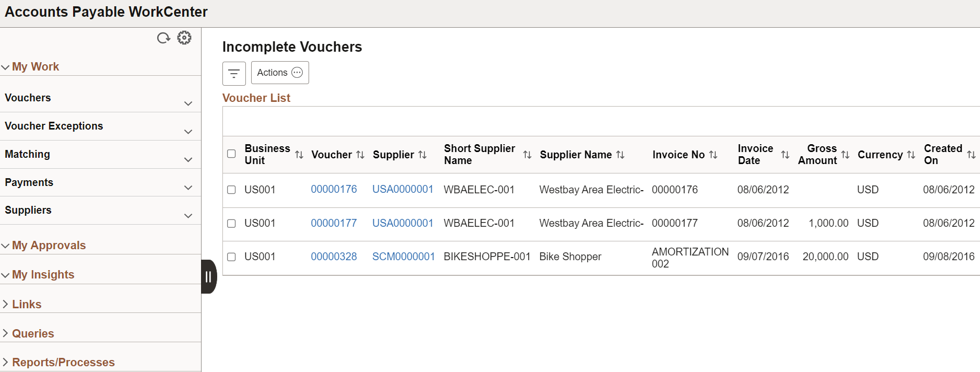
Task: Open the filter icon button
Action: (234, 73)
